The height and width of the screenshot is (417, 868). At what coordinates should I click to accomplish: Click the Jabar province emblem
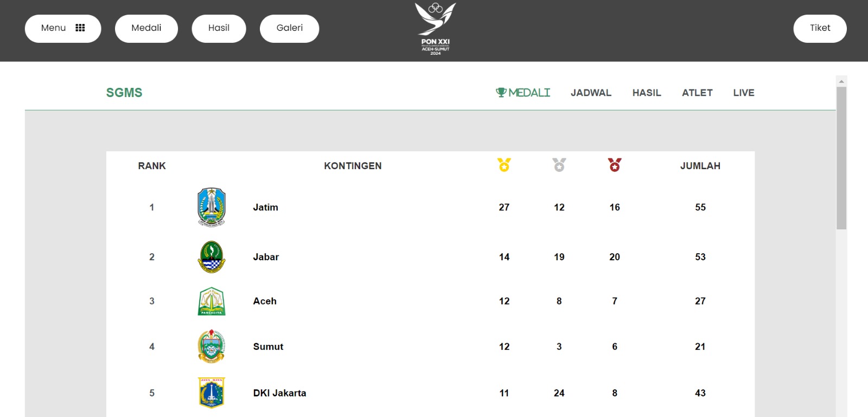tap(212, 257)
